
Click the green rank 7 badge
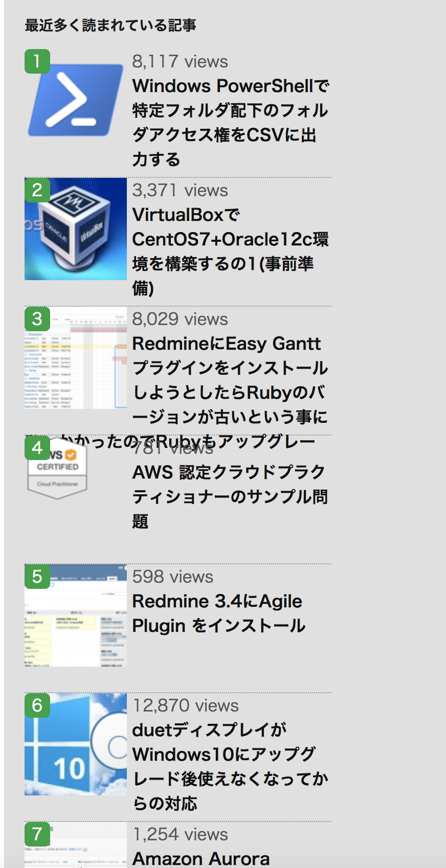click(x=37, y=834)
